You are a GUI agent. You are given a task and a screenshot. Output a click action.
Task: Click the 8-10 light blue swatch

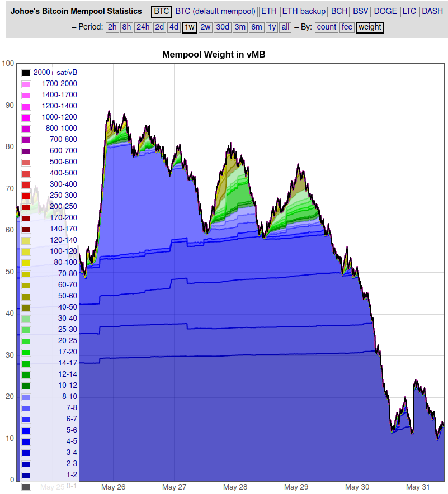click(26, 397)
